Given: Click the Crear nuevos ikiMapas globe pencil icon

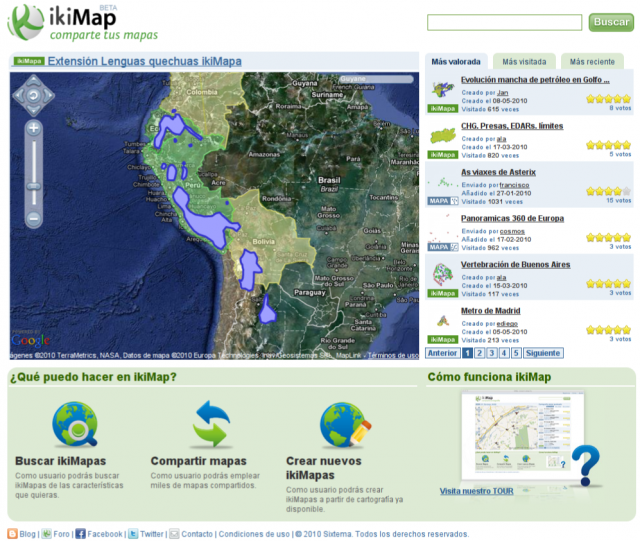Looking at the screenshot, I should pos(345,425).
